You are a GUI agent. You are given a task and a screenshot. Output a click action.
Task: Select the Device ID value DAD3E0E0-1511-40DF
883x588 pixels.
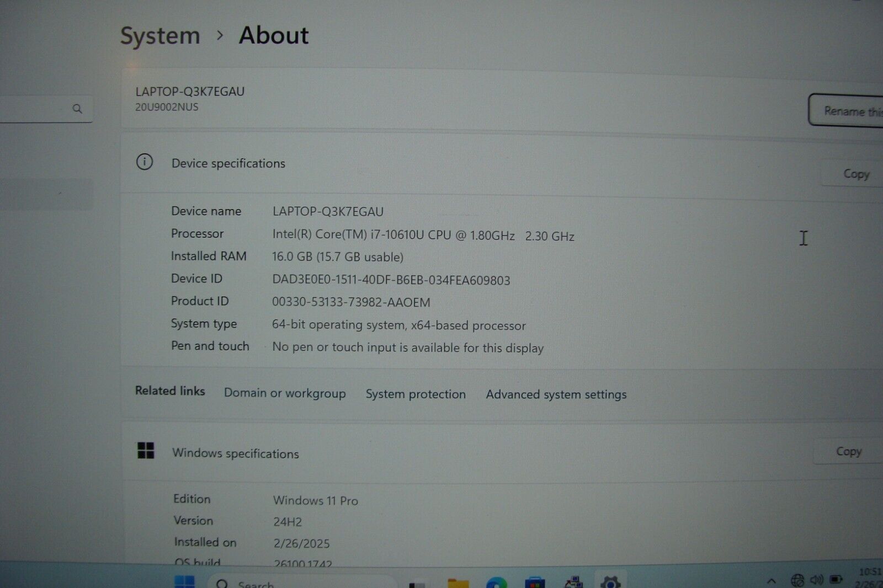[x=391, y=280]
